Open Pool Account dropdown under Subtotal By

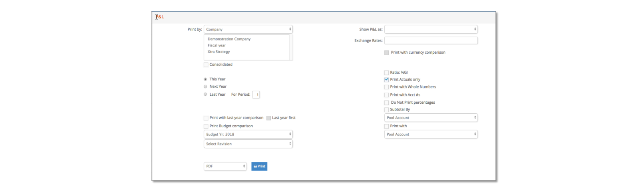click(431, 118)
